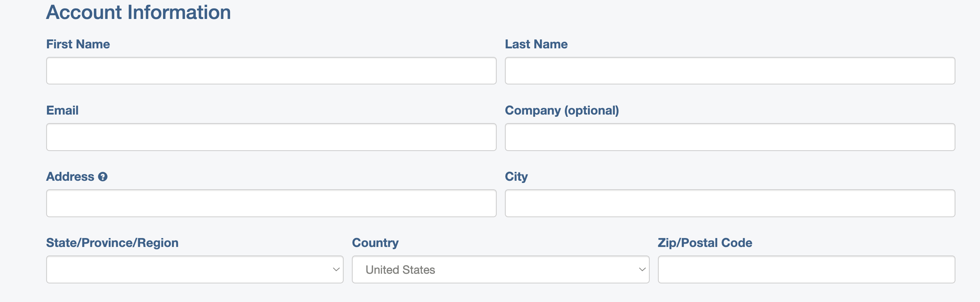Viewport: 980px width, 302px height.
Task: Click into the Email text box
Action: [x=271, y=137]
